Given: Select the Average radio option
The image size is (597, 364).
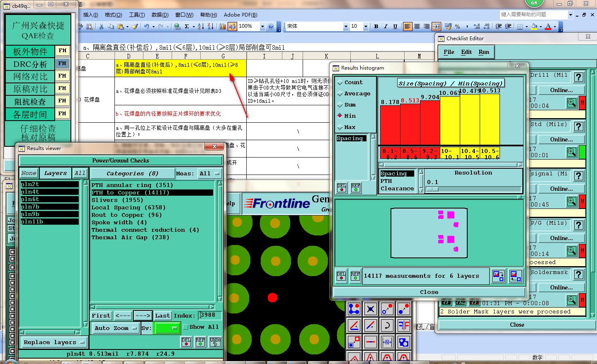Looking at the screenshot, I should tap(353, 93).
